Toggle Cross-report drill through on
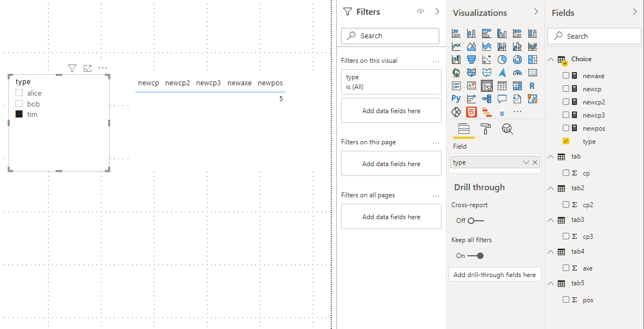 tap(476, 221)
